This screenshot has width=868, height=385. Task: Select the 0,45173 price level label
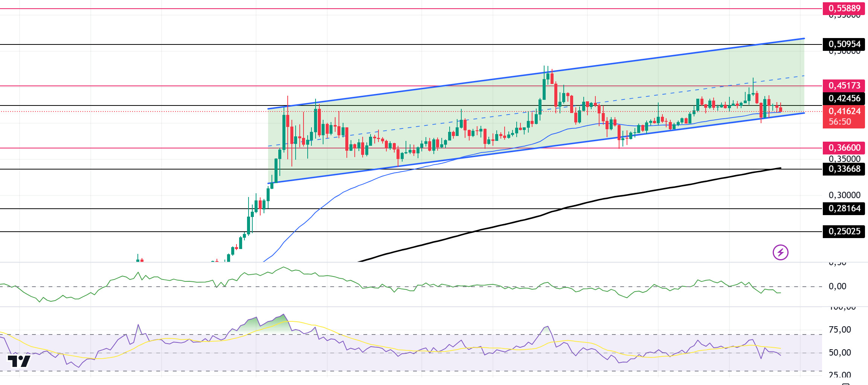tap(844, 86)
